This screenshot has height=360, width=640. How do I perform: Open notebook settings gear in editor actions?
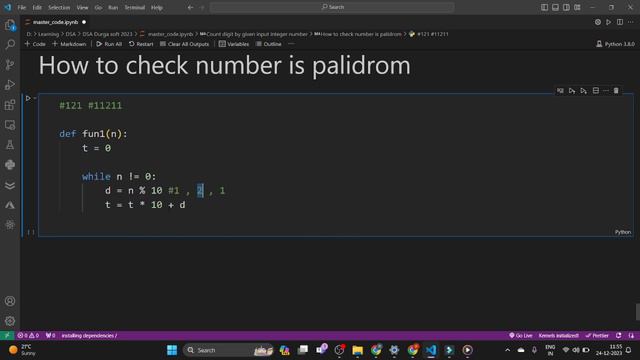point(598,22)
